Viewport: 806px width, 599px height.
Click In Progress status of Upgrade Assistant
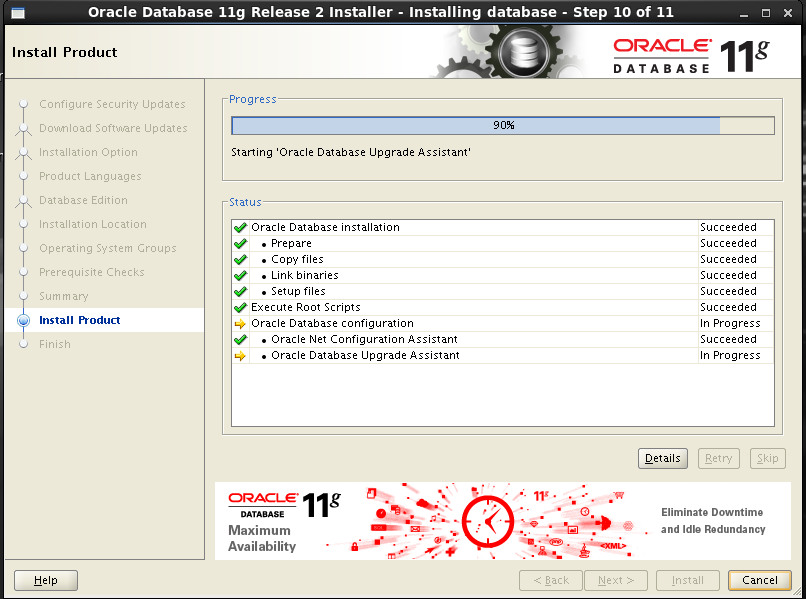[730, 355]
